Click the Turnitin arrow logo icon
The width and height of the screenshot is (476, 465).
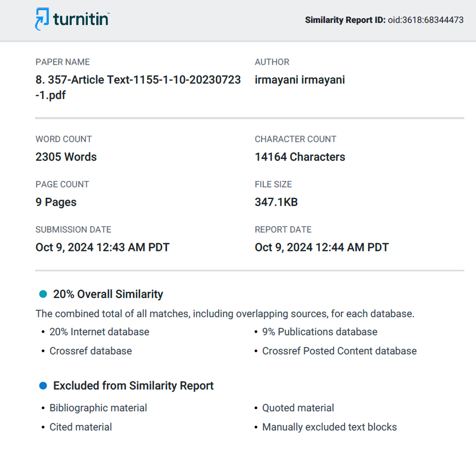[x=42, y=19]
